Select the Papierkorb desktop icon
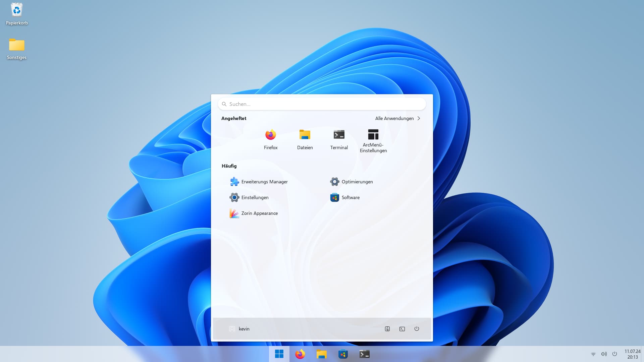Viewport: 644px width, 362px height. [17, 14]
